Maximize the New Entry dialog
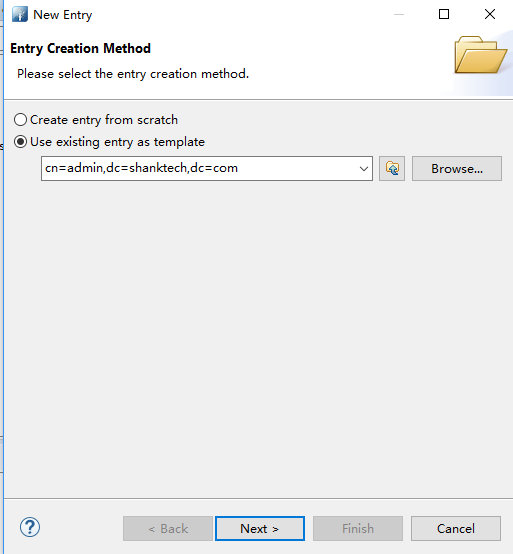This screenshot has height=554, width=513. click(444, 14)
